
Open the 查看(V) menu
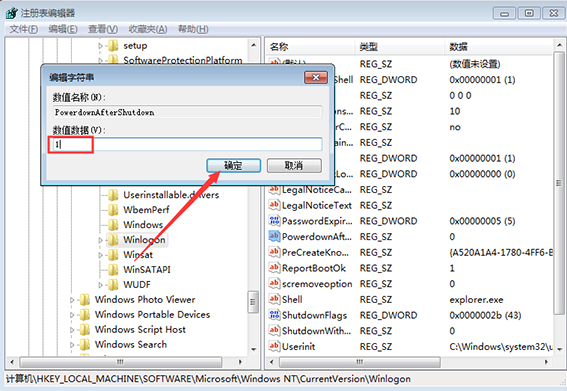click(x=103, y=29)
